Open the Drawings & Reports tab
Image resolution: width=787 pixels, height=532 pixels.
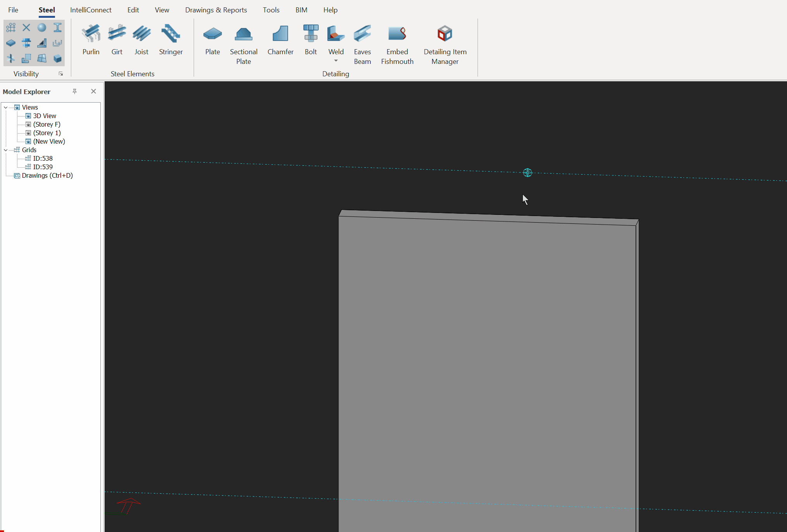(x=216, y=10)
